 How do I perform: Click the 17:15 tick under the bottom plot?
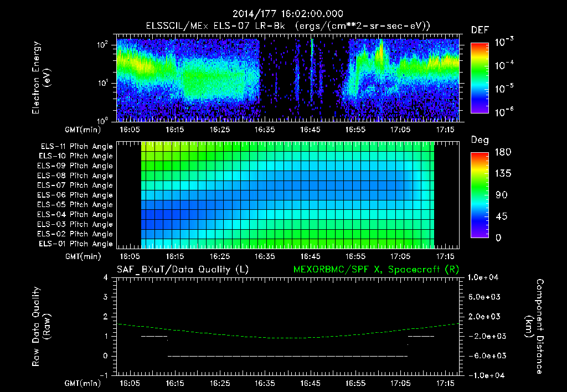click(445, 383)
